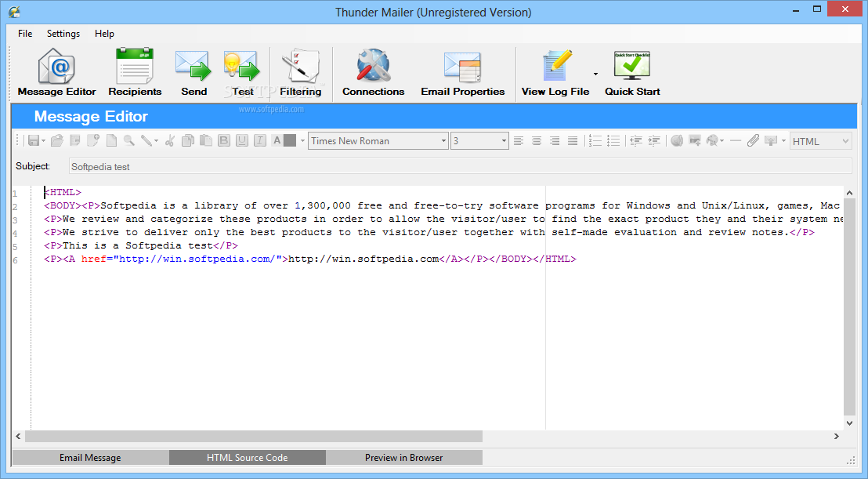Viewport: 868px width, 479px height.
Task: Click the globe hyperlink icon
Action: pos(677,140)
